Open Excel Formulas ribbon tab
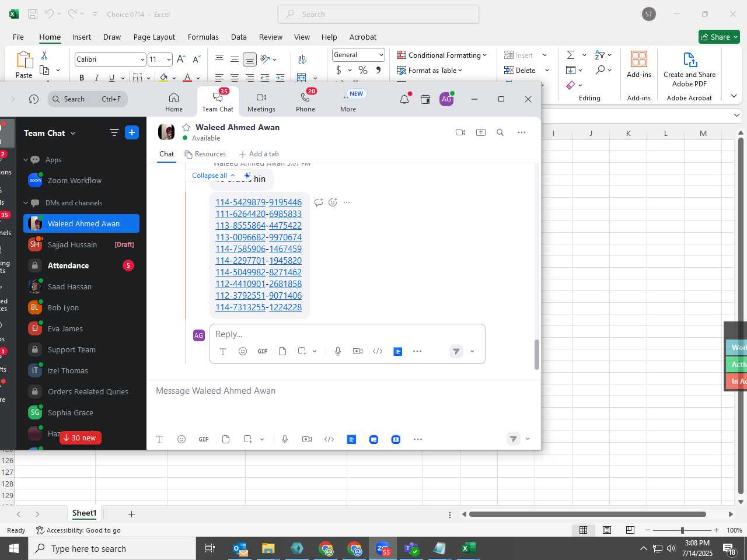The width and height of the screenshot is (747, 560). [203, 37]
